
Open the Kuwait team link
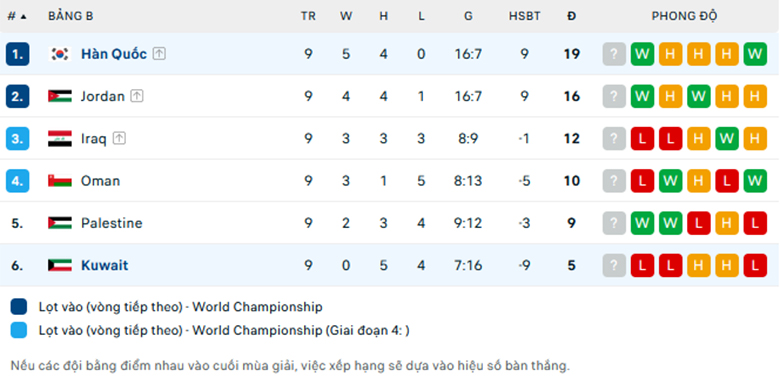[x=104, y=265]
